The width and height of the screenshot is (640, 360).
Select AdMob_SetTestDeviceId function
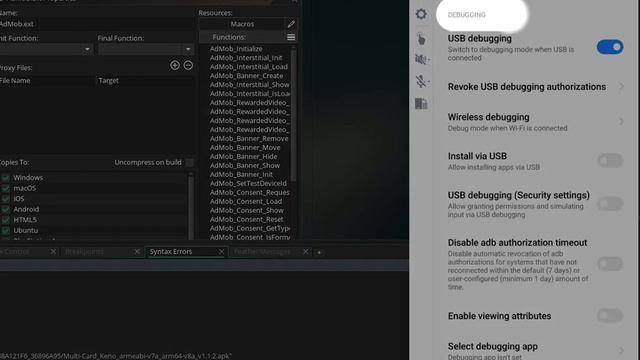pos(248,183)
